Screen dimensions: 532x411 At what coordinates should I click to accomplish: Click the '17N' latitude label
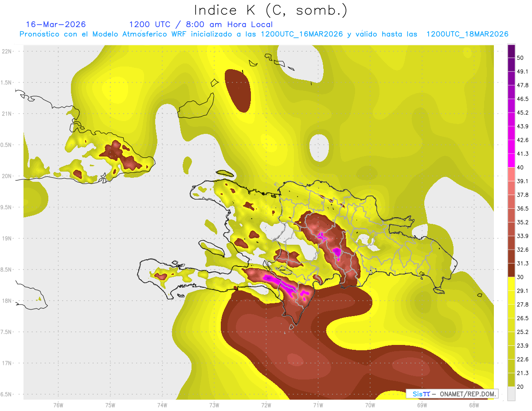pyautogui.click(x=7, y=364)
